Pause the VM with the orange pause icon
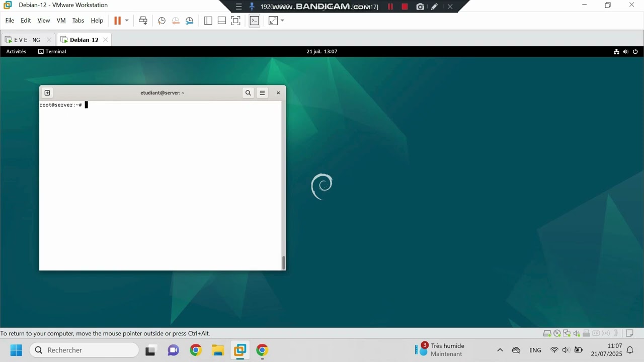Image resolution: width=644 pixels, height=362 pixels. [x=117, y=21]
